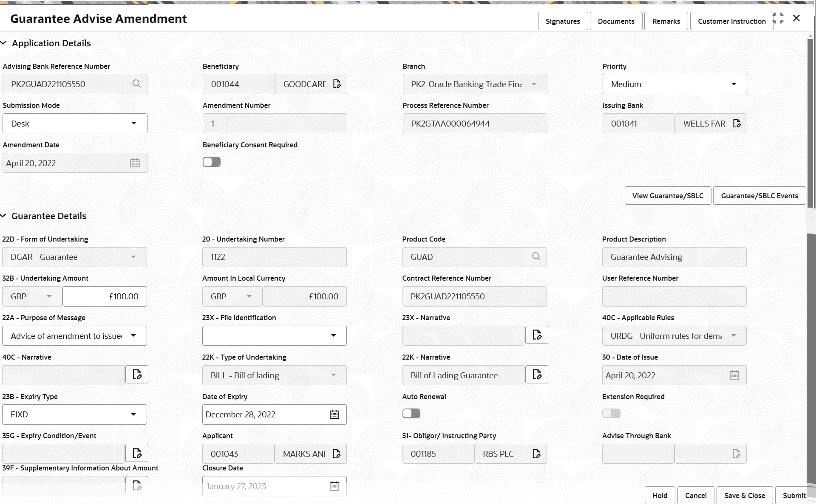
Task: Collapse the Guarantee Details section
Action: pyautogui.click(x=4, y=216)
